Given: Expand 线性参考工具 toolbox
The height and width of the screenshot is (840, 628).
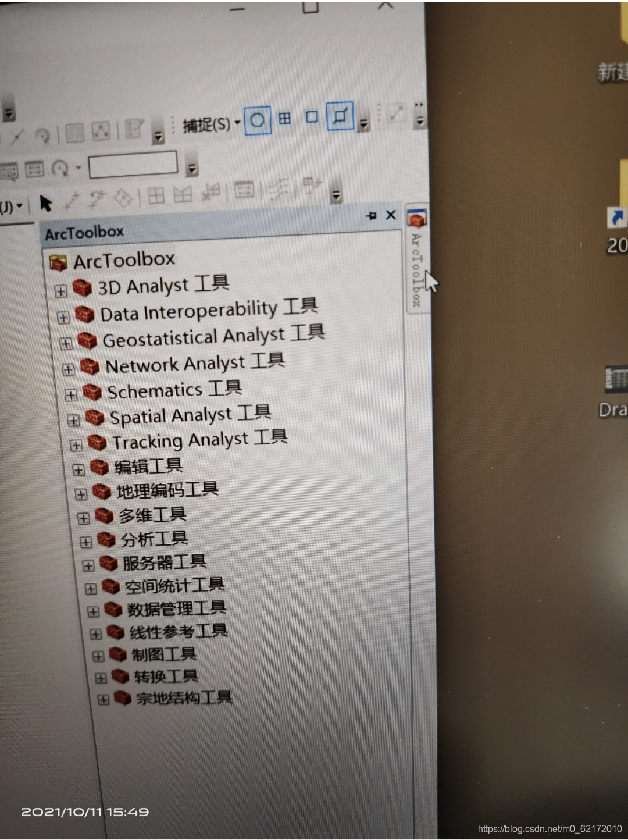Looking at the screenshot, I should click(96, 634).
